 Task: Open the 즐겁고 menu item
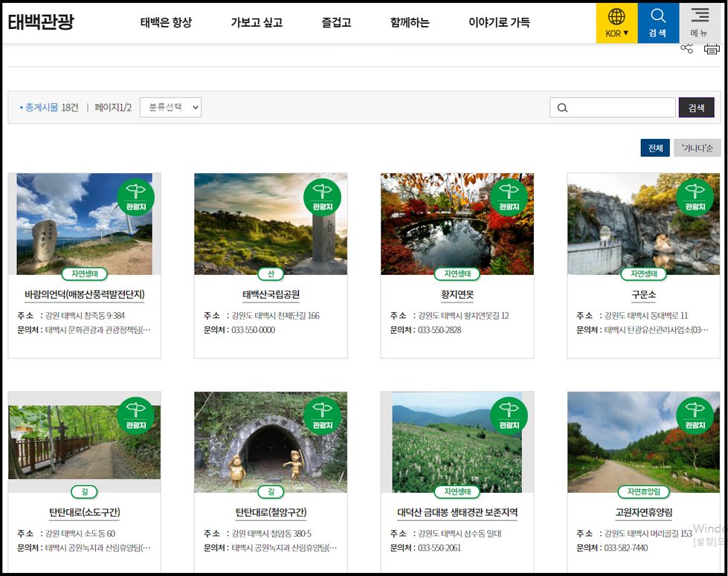click(336, 22)
